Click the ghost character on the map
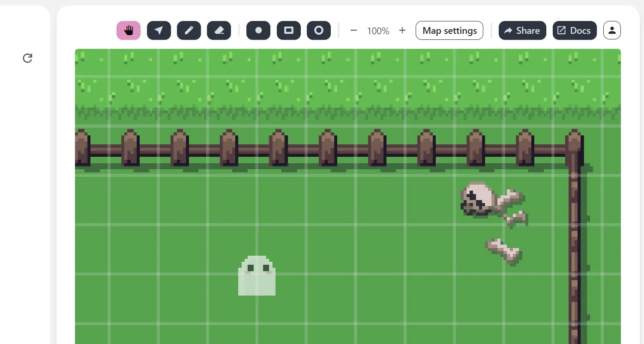 click(257, 276)
